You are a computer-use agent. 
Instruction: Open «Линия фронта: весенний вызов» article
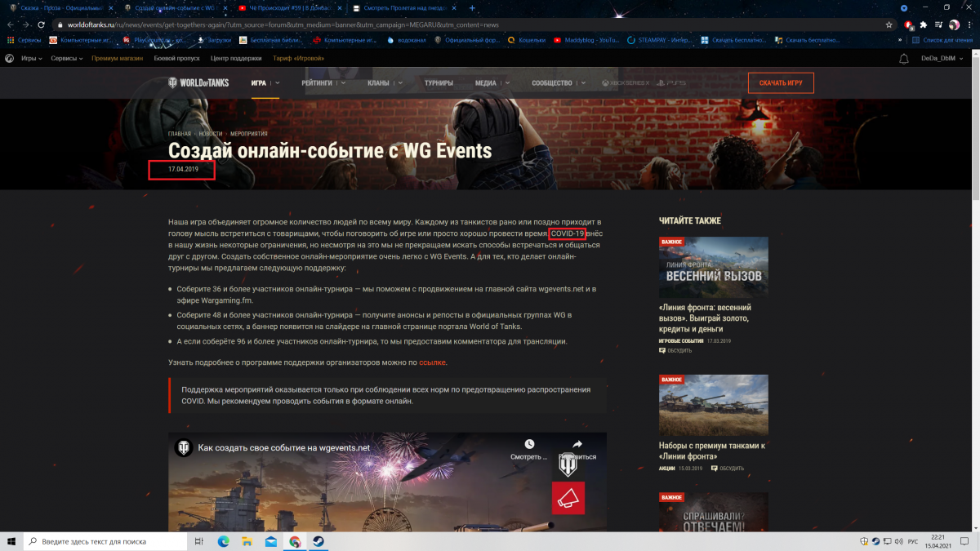pos(706,318)
